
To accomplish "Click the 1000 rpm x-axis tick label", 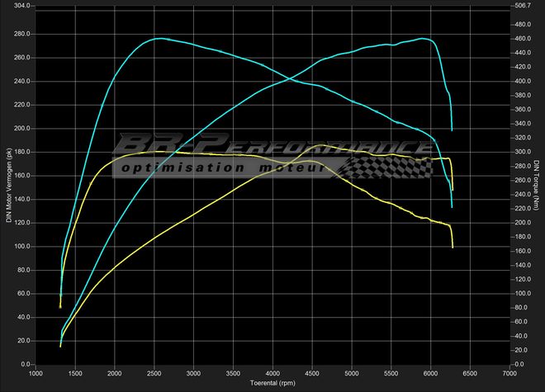I will tap(36, 373).
